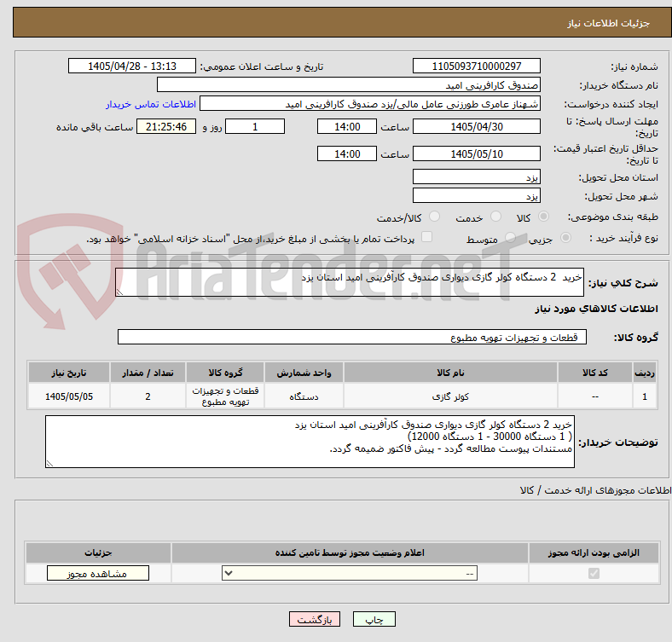The height and width of the screenshot is (642, 672).
Task: Click the نام دستگاه خریدار field
Action: pyautogui.click(x=349, y=85)
